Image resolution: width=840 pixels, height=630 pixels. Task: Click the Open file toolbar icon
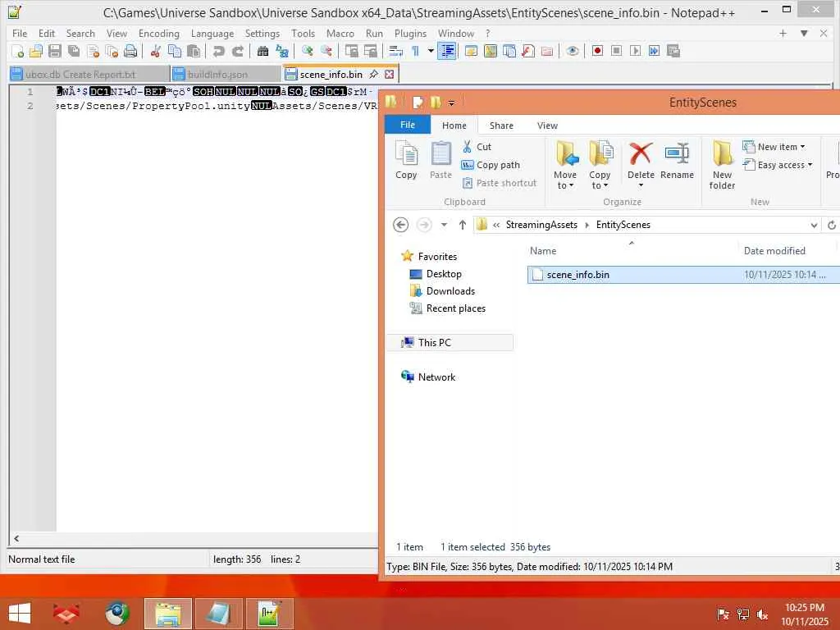(36, 51)
